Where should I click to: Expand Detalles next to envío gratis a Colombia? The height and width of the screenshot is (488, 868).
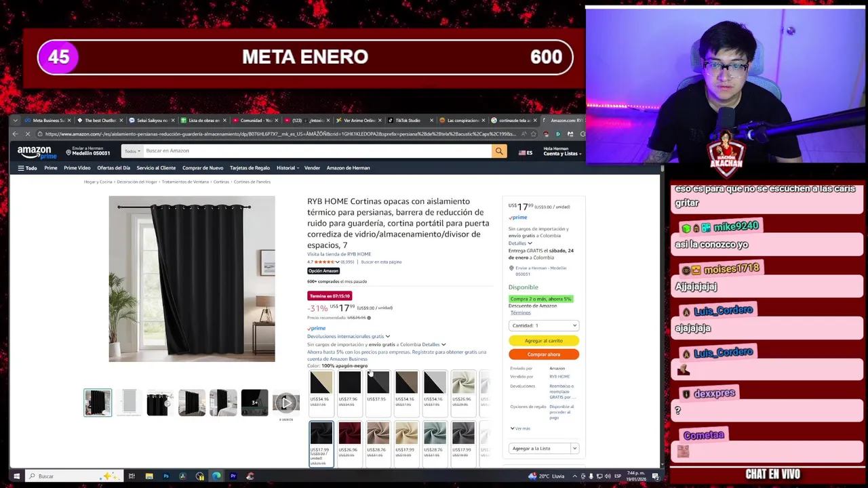pos(433,344)
